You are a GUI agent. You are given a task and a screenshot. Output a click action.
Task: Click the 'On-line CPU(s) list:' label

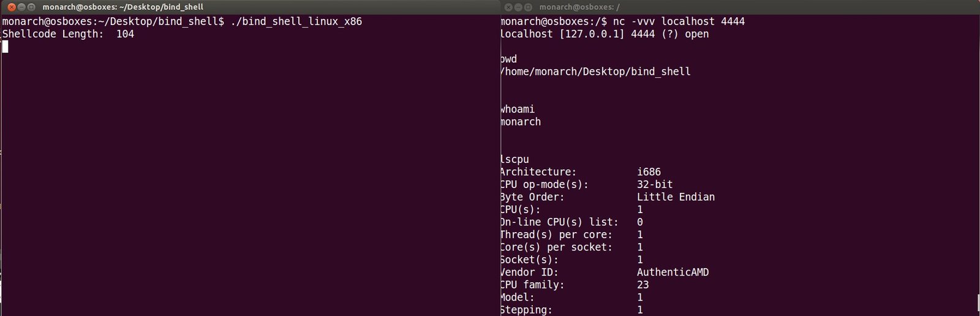(559, 222)
